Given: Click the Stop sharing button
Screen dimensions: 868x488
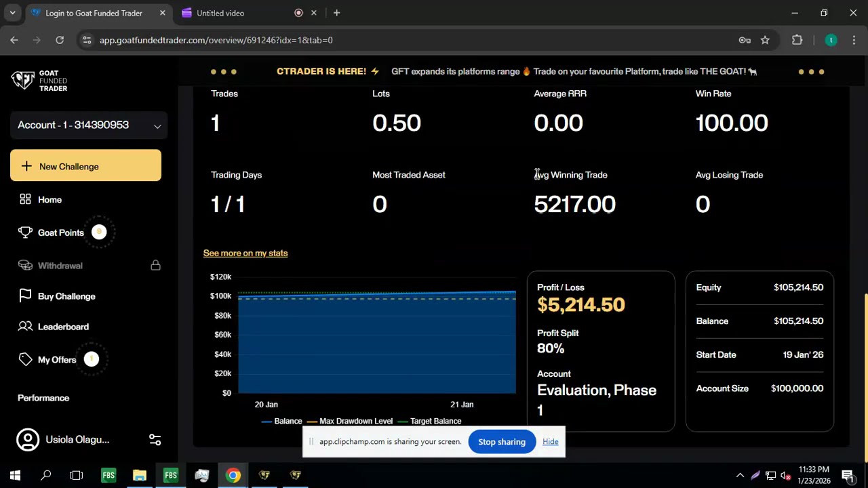Looking at the screenshot, I should (x=502, y=442).
